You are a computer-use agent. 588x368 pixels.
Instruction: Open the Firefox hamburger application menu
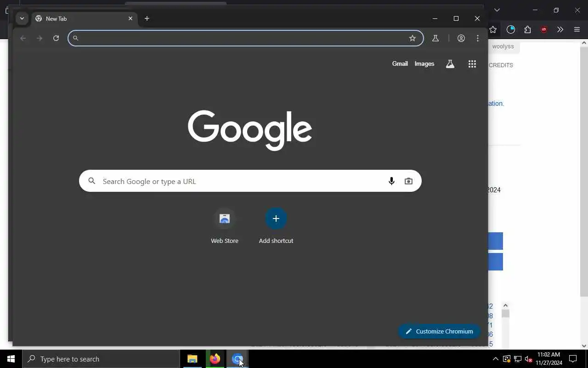tap(577, 29)
